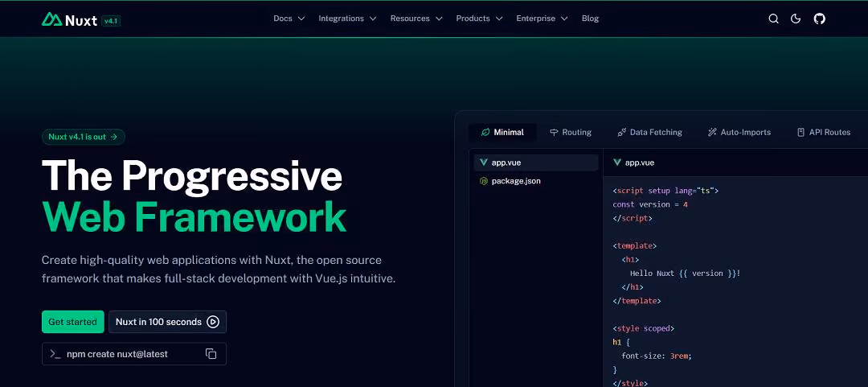
Task: Toggle dark mode with the moon icon
Action: (x=796, y=19)
